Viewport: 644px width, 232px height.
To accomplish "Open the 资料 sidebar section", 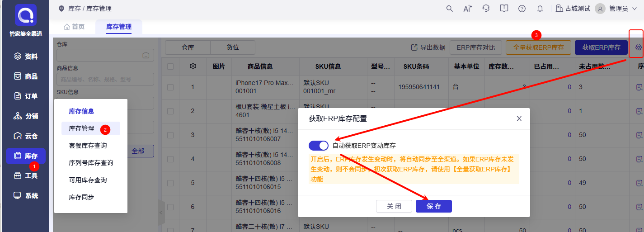I will (26, 57).
